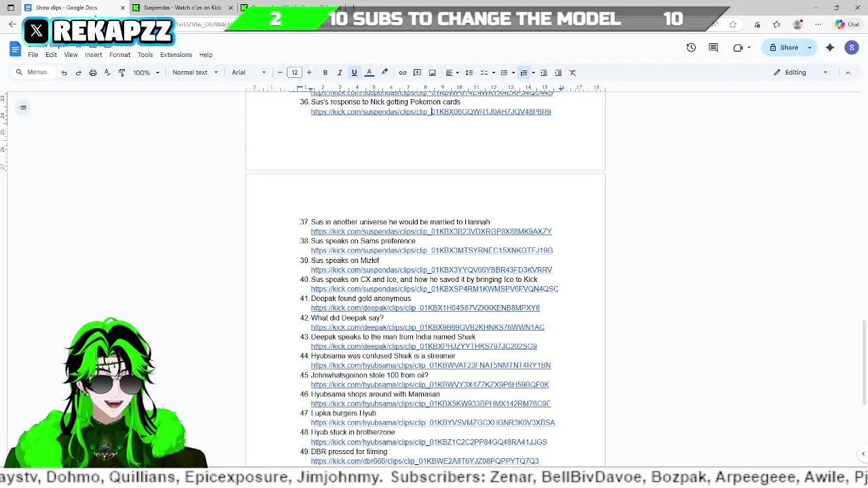Decrease indent of the paragraph
Screen dimensions: 868x488
click(543, 73)
